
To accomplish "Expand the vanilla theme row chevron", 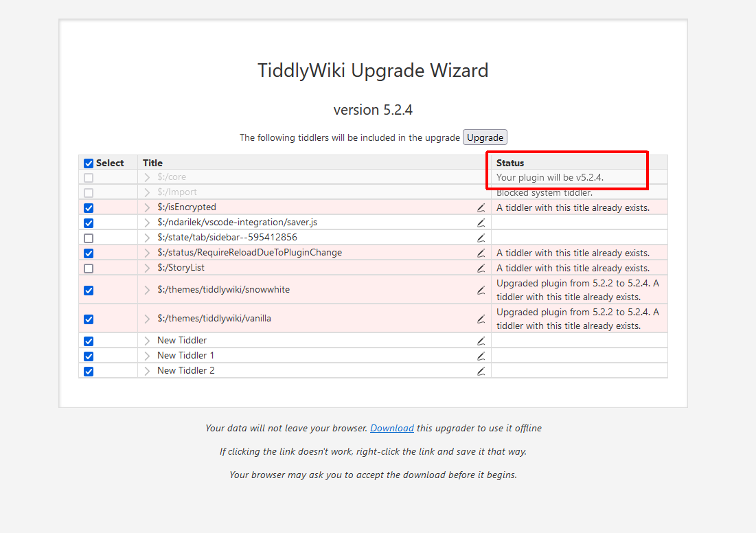I will [x=146, y=319].
